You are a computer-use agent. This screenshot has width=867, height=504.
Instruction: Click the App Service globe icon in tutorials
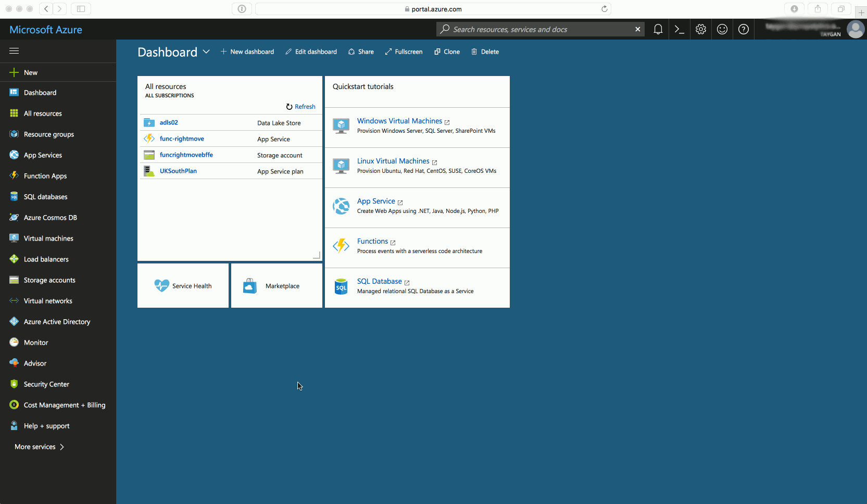click(x=341, y=206)
